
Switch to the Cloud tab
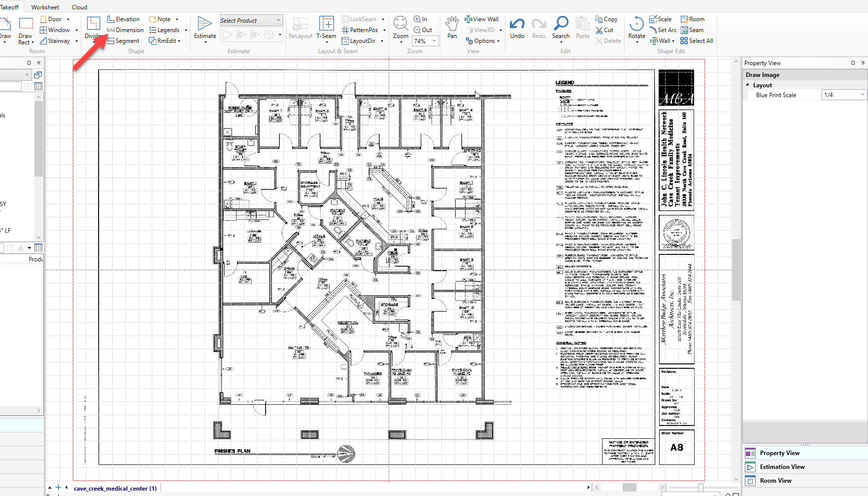tap(79, 7)
